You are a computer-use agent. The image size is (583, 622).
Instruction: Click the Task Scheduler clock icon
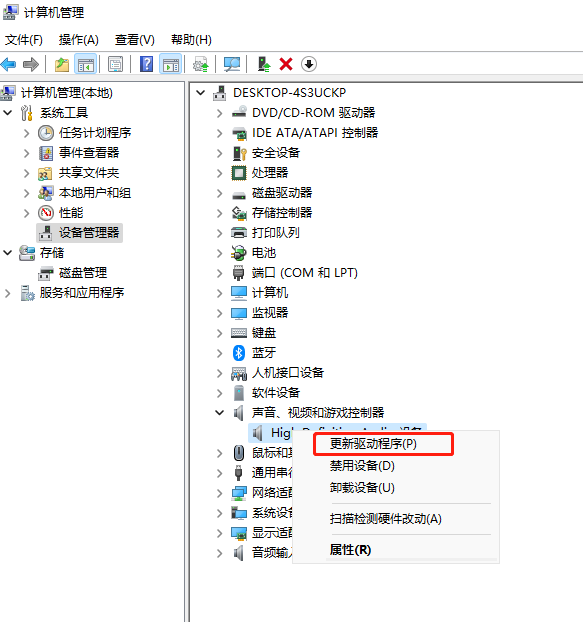click(46, 133)
